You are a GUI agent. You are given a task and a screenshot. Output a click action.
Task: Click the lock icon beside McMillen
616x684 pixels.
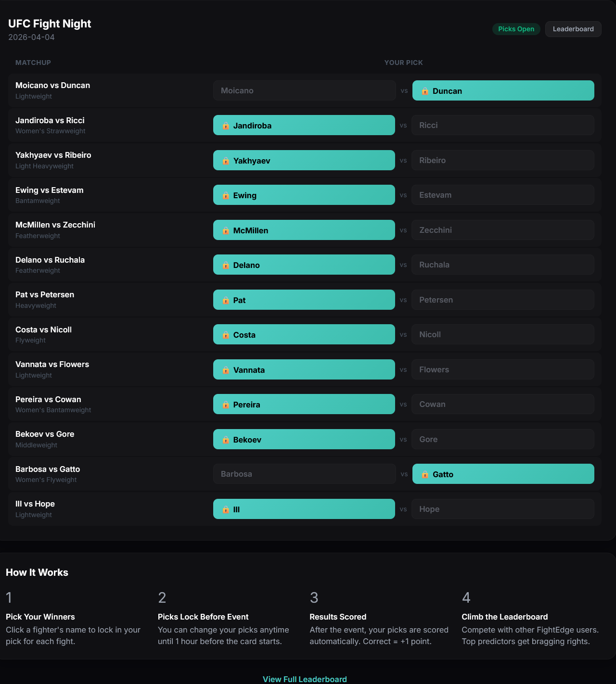tap(226, 230)
